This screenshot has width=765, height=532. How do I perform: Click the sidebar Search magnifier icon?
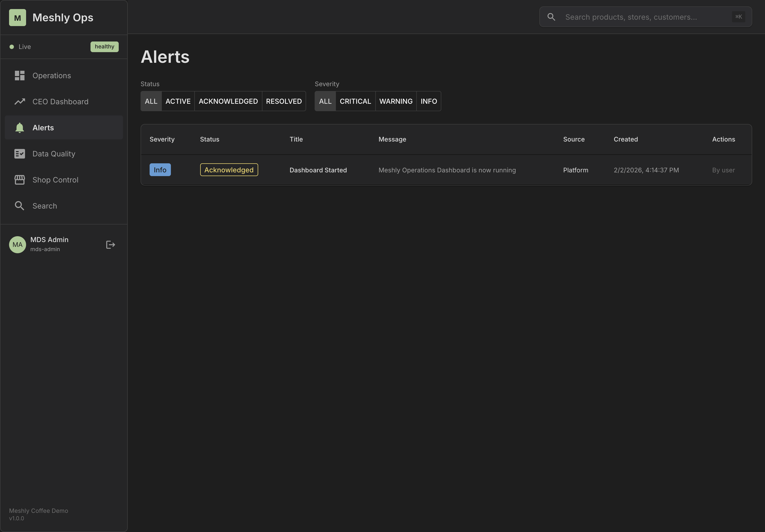coord(20,206)
